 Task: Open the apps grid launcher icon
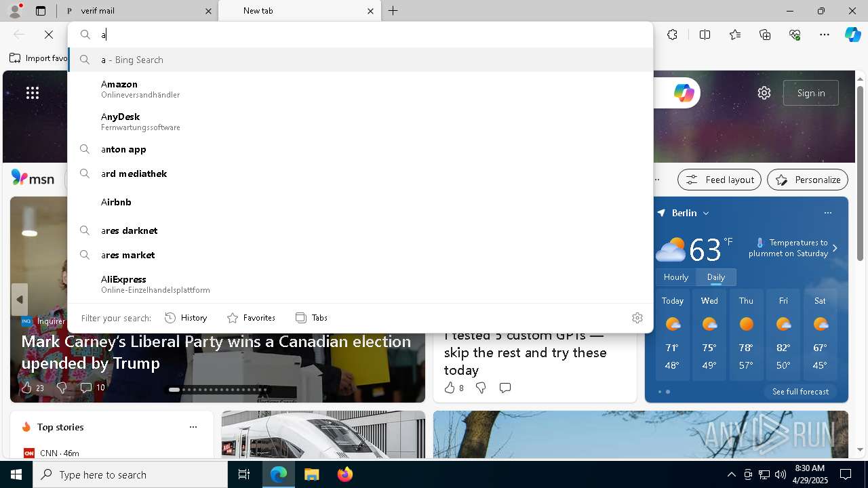pyautogui.click(x=33, y=93)
